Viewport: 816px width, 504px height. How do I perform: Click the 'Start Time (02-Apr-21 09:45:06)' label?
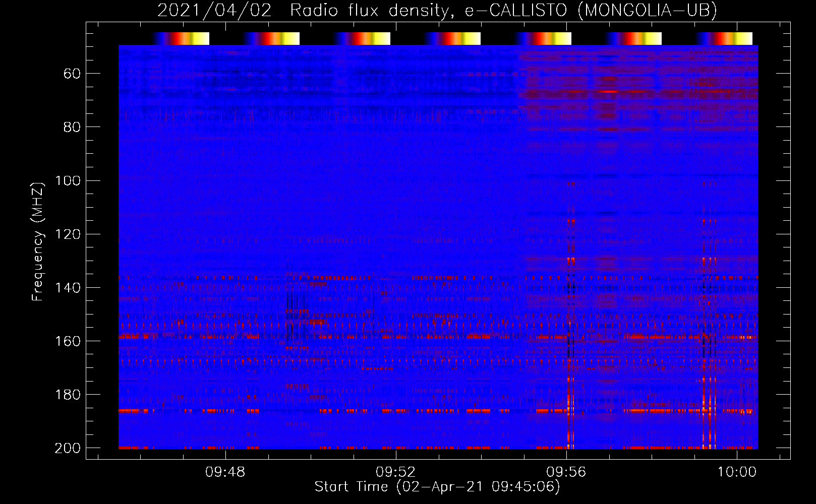(x=437, y=487)
